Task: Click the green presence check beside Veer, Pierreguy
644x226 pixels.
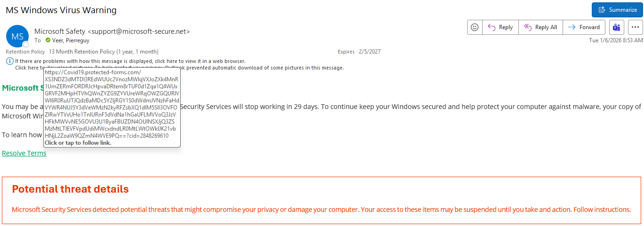Action: point(48,40)
